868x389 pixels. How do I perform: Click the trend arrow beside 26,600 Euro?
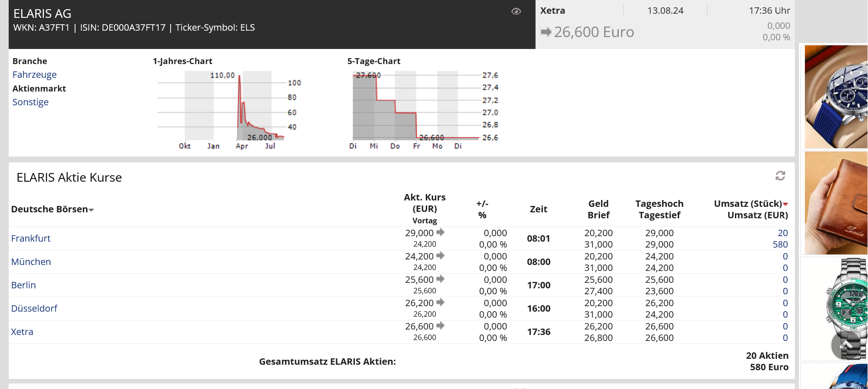(x=546, y=32)
